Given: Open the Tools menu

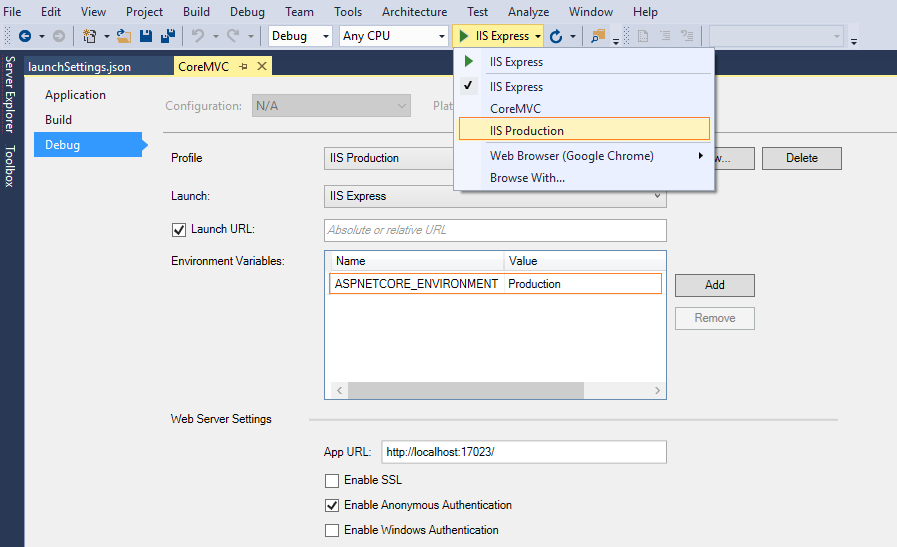Looking at the screenshot, I should point(348,11).
